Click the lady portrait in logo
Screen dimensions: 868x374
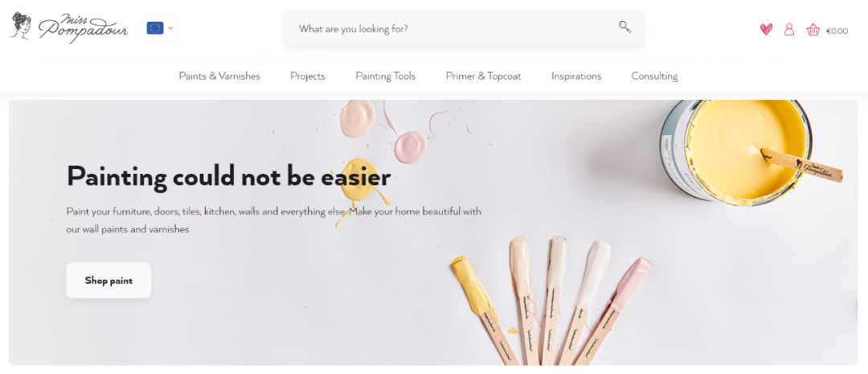pos(21,26)
